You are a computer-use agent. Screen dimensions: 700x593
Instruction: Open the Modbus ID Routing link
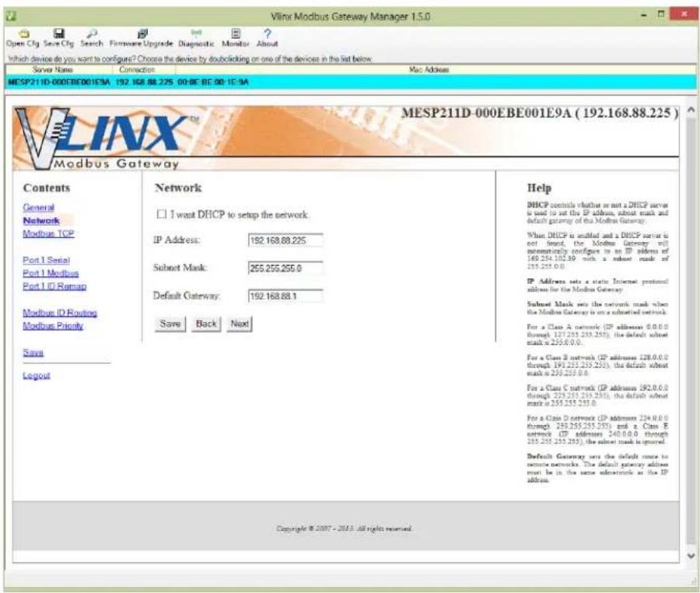[x=60, y=313]
